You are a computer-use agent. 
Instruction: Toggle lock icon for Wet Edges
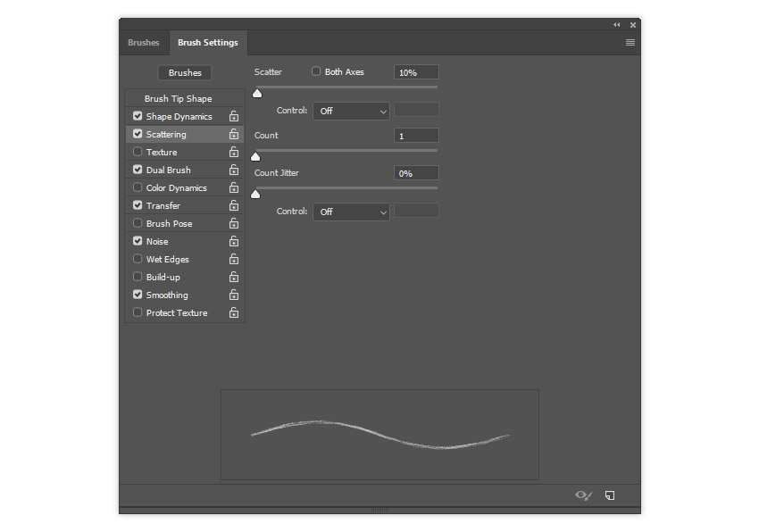(x=234, y=259)
